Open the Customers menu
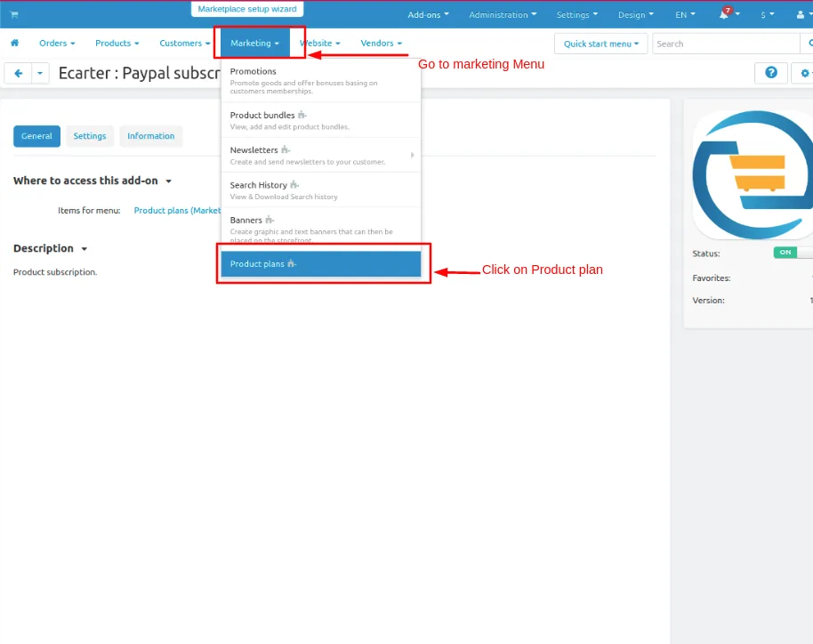813x644 pixels. 185,43
